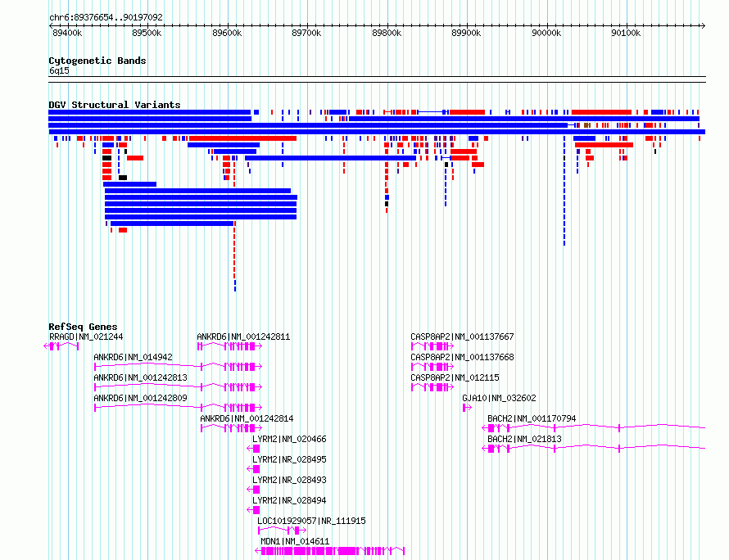
Task: Click the CASP8AP2 NM_012115 gene model glyph
Action: click(432, 387)
